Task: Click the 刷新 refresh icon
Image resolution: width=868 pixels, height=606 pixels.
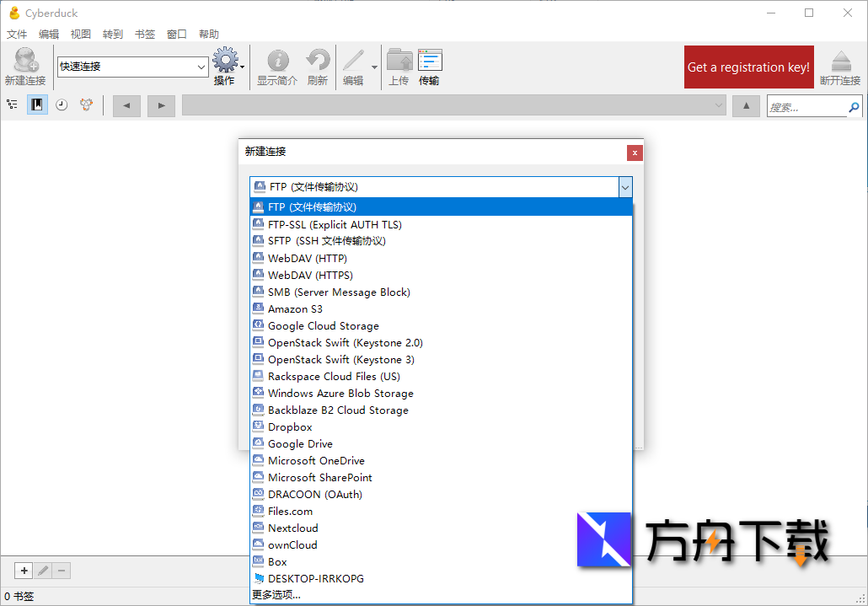Action: point(318,62)
